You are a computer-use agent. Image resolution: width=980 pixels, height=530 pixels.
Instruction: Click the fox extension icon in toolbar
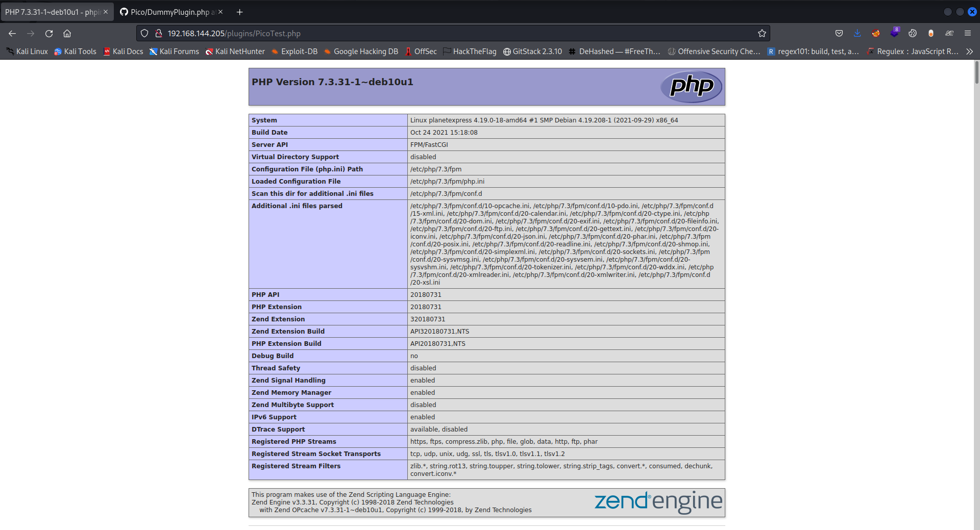coord(876,33)
